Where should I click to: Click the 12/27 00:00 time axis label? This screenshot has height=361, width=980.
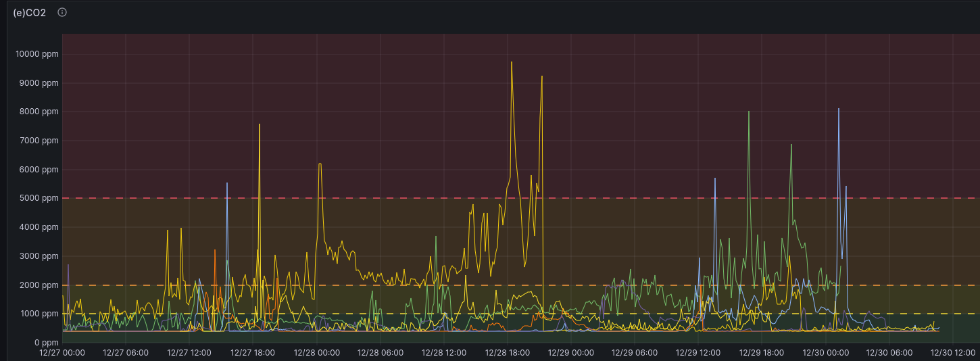coord(62,353)
